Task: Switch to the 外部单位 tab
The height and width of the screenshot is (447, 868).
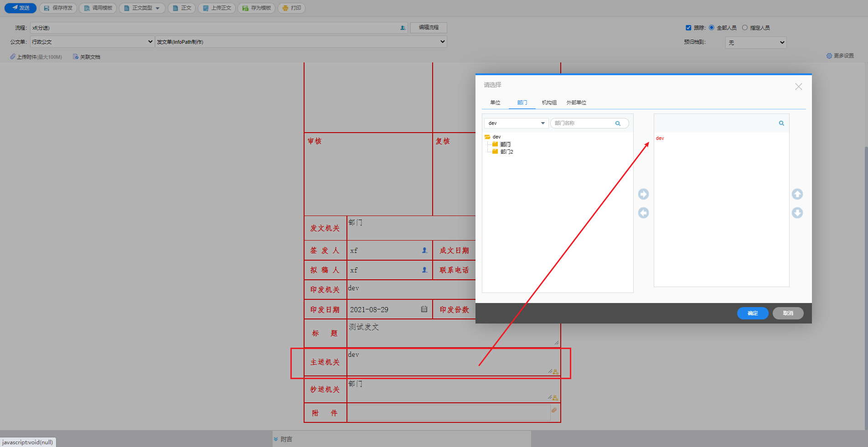Action: 576,103
